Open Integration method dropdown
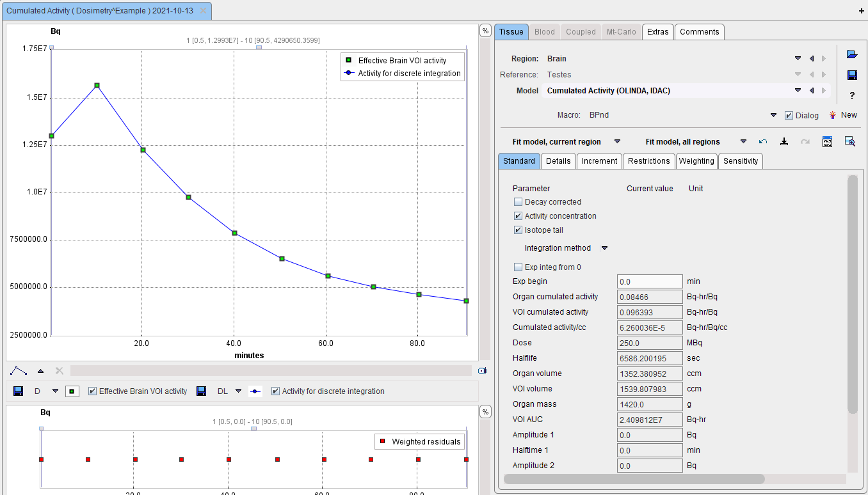This screenshot has height=495, width=868. click(x=604, y=248)
